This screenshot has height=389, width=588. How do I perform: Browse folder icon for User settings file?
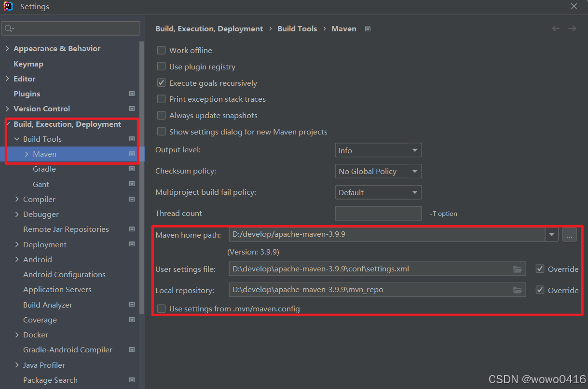tap(518, 269)
